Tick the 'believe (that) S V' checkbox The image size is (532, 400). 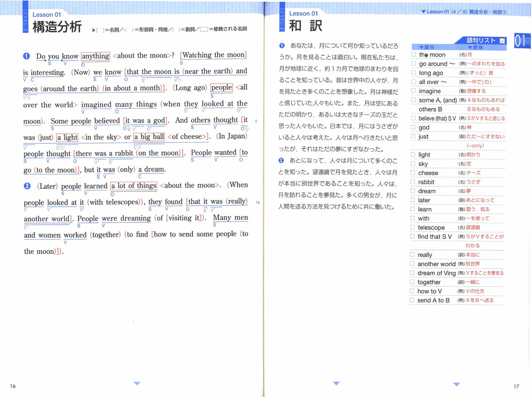pos(413,118)
